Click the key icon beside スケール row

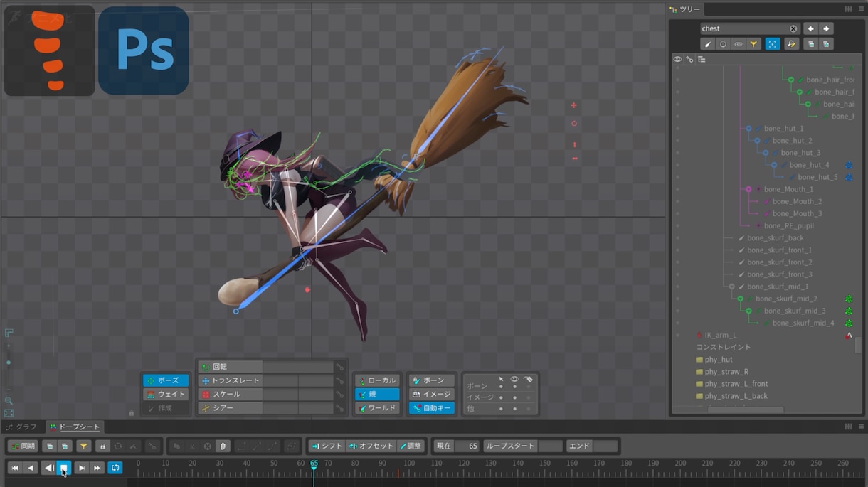(x=340, y=394)
